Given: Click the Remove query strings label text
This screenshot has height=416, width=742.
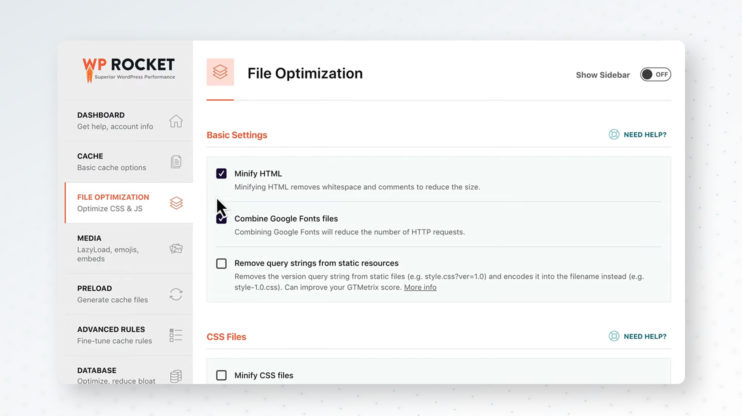Looking at the screenshot, I should pyautogui.click(x=316, y=263).
